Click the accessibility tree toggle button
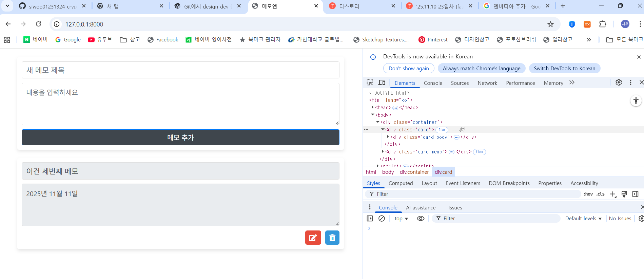 636,101
